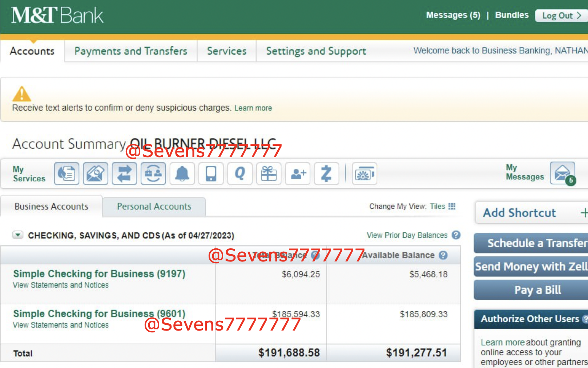Click help icon next to View Prior Day Balances

456,235
